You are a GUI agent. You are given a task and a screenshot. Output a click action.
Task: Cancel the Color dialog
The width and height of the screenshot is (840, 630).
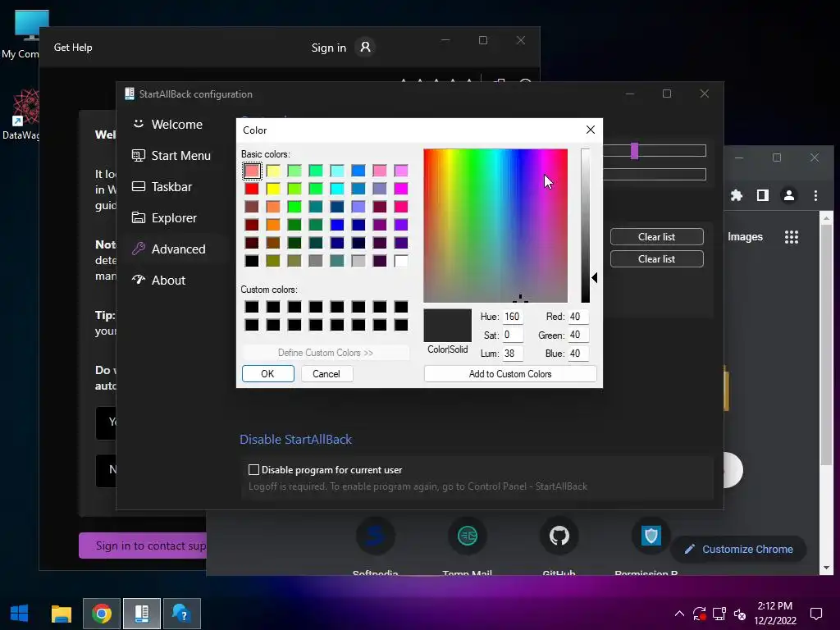pos(326,374)
